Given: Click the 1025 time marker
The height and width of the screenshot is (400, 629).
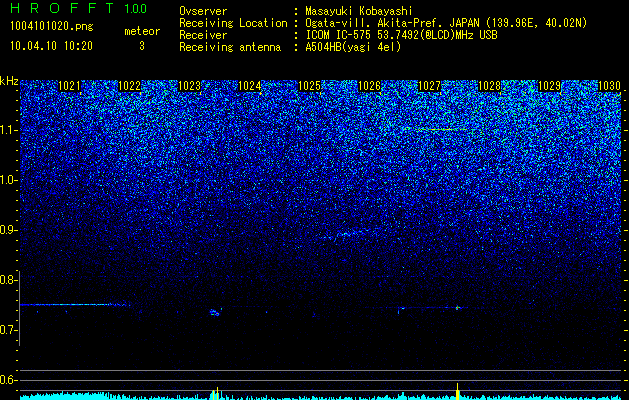Looking at the screenshot, I should click(309, 86).
